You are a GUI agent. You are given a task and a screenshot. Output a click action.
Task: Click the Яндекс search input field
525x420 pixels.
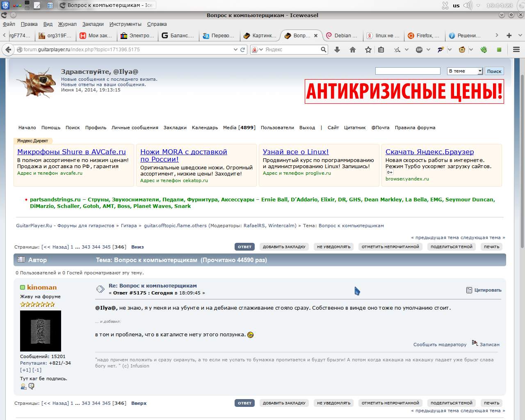292,50
